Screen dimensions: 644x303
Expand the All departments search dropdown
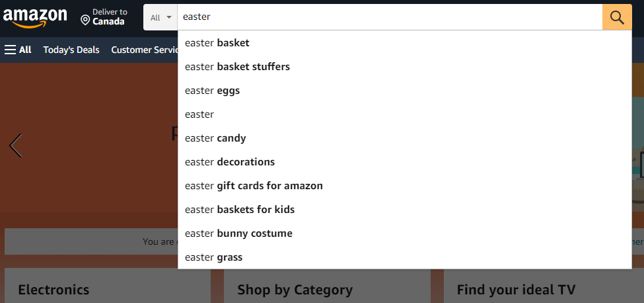point(161,17)
